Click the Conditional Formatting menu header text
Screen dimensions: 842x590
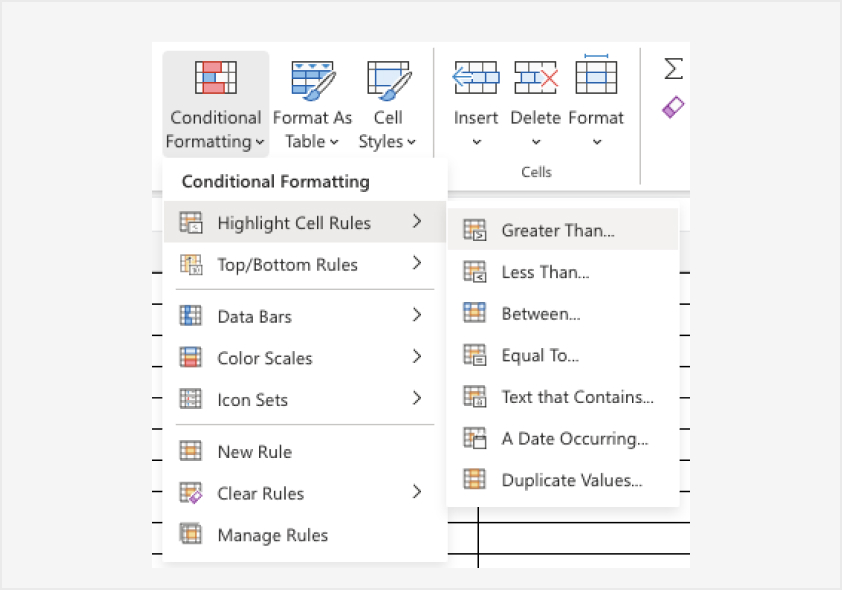[275, 182]
